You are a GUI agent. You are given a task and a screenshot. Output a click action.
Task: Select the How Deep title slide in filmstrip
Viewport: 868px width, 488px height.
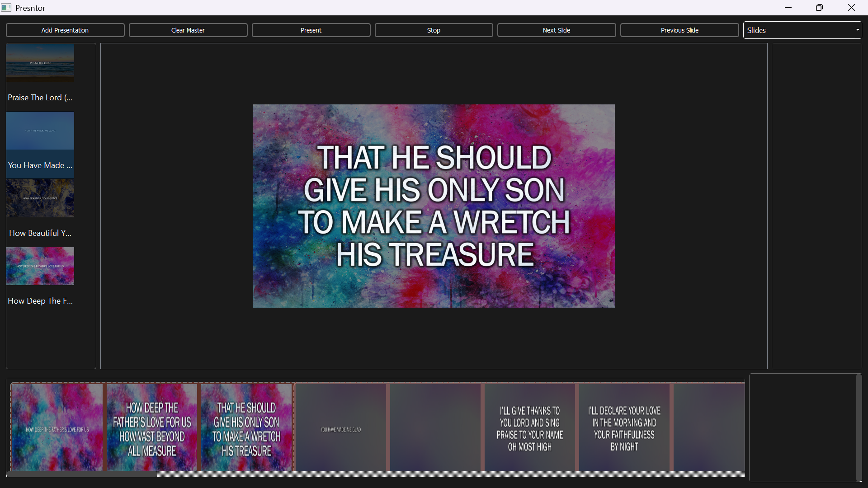click(x=57, y=427)
